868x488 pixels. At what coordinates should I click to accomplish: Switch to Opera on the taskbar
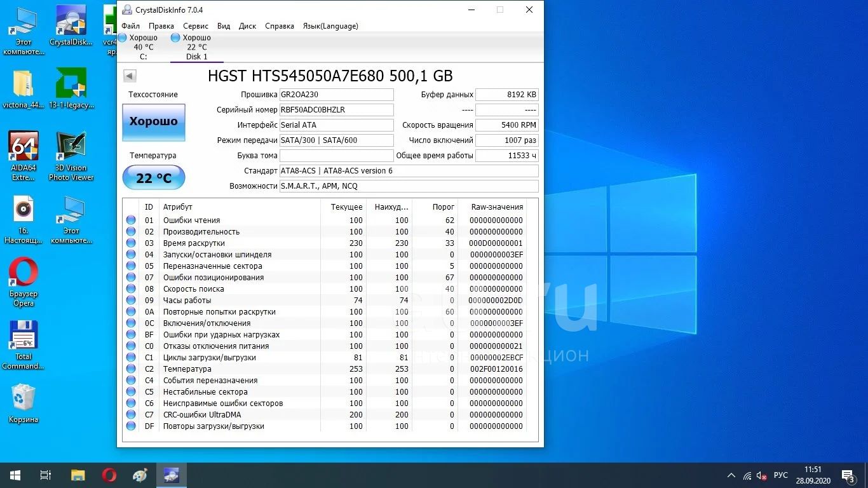(109, 475)
